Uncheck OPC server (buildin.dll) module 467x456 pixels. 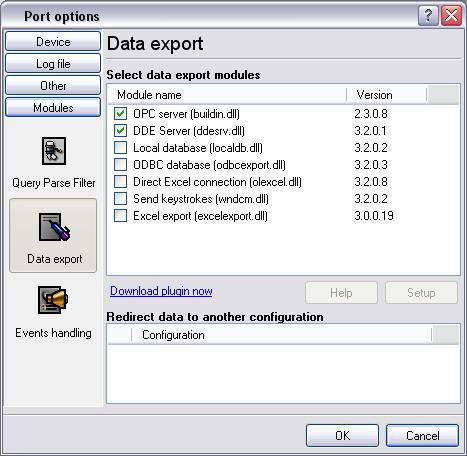[x=120, y=114]
